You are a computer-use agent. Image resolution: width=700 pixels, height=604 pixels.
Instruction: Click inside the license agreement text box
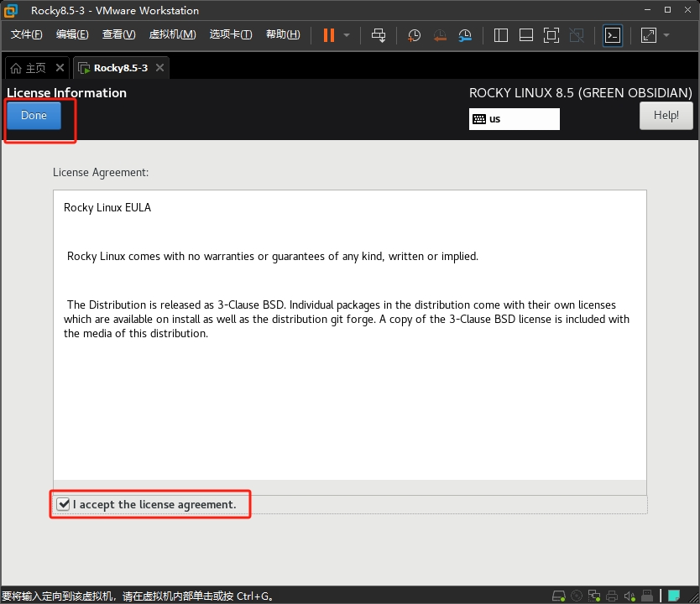[349, 335]
